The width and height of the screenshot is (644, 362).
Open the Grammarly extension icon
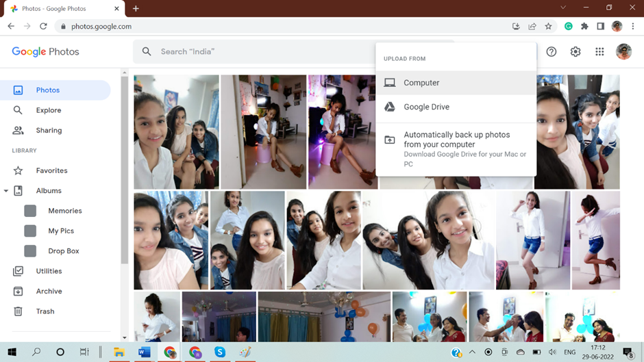(569, 26)
